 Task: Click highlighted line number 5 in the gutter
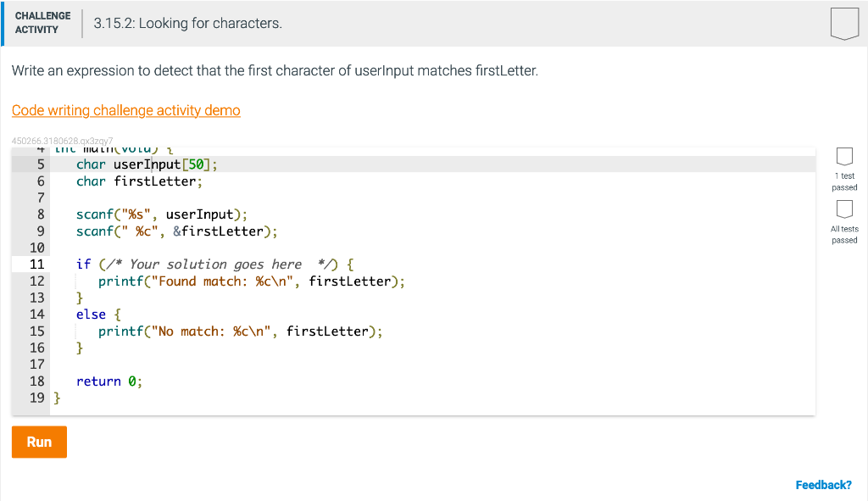click(x=37, y=164)
